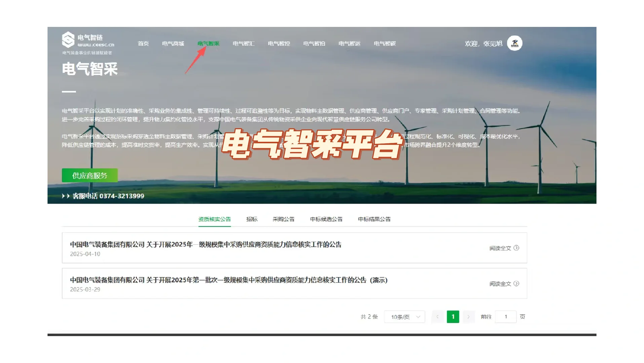Click the 供应商服务 green button
This screenshot has height=363, width=644.
pyautogui.click(x=90, y=175)
